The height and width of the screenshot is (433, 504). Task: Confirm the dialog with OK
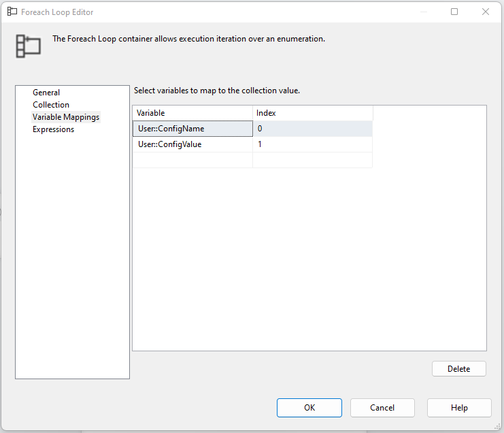point(309,408)
